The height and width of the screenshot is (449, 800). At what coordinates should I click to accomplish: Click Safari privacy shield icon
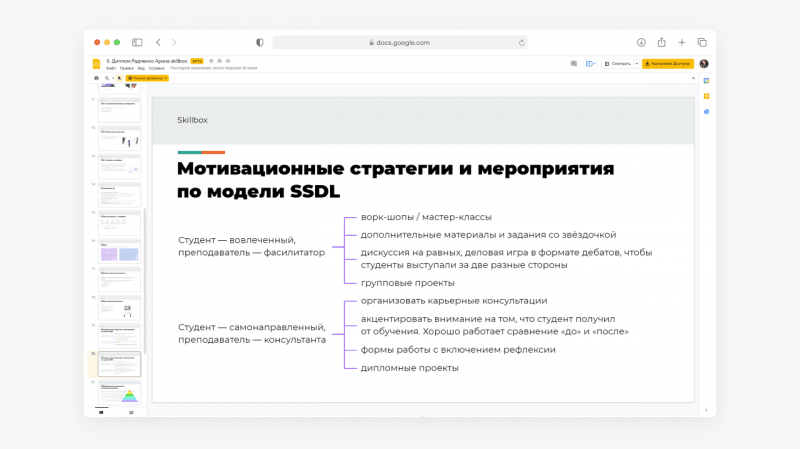[x=260, y=42]
